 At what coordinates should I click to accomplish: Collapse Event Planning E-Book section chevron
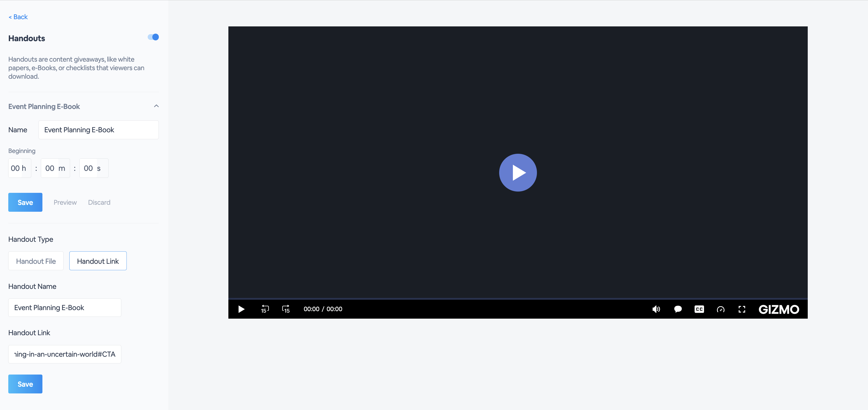tap(156, 106)
